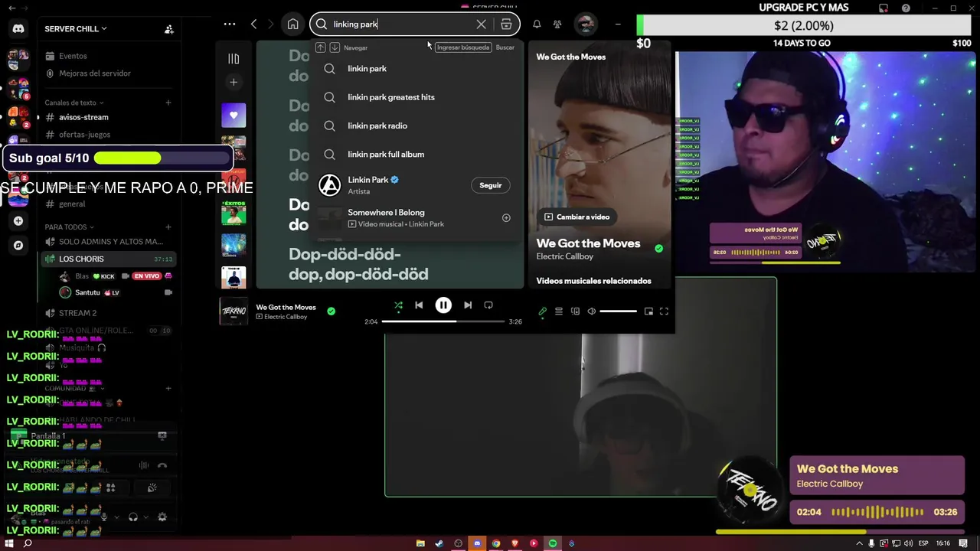Open LOS CHORIS voice channel
Viewport: 980px width, 551px height.
107,259
